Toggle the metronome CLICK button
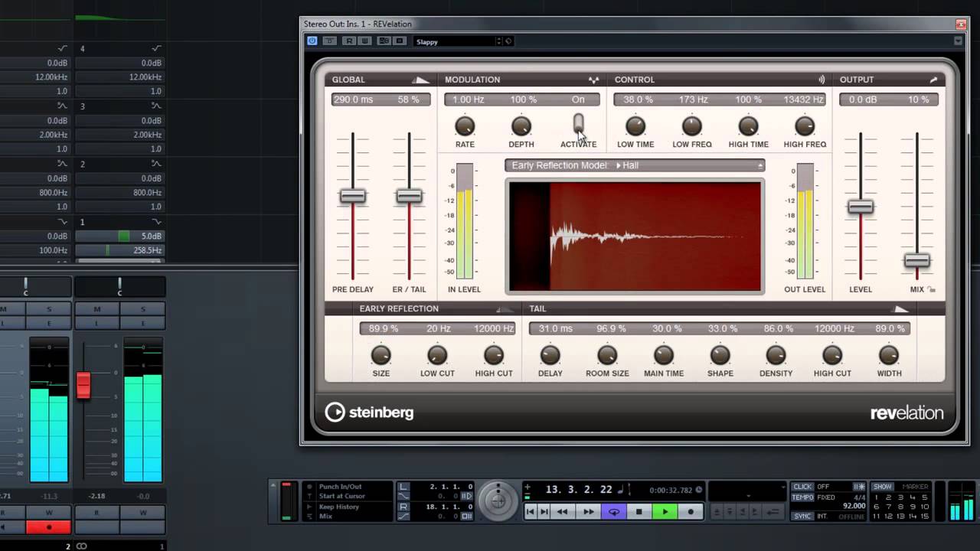 click(x=802, y=487)
